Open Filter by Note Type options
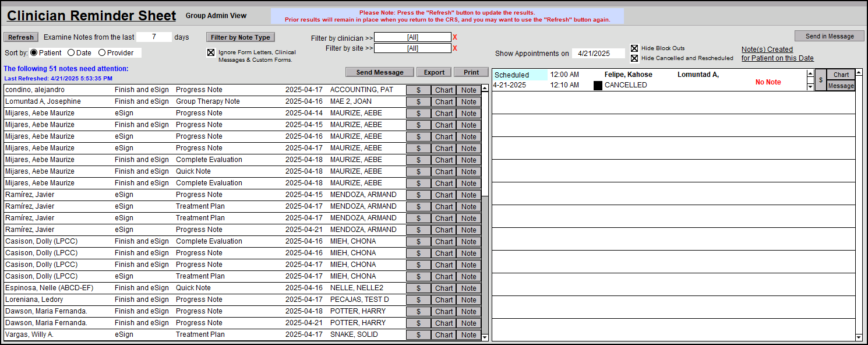Viewport: 868px width, 345px height. pos(241,37)
